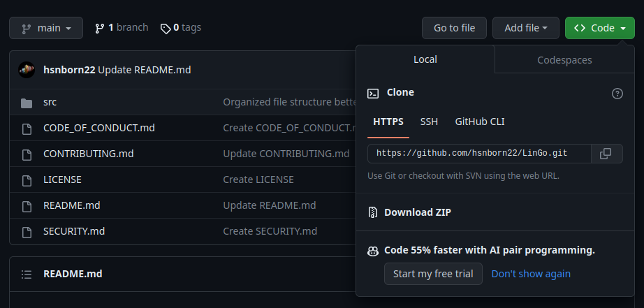Click the branch icon beside 1 branch
Image resolution: width=644 pixels, height=308 pixels.
(x=99, y=29)
